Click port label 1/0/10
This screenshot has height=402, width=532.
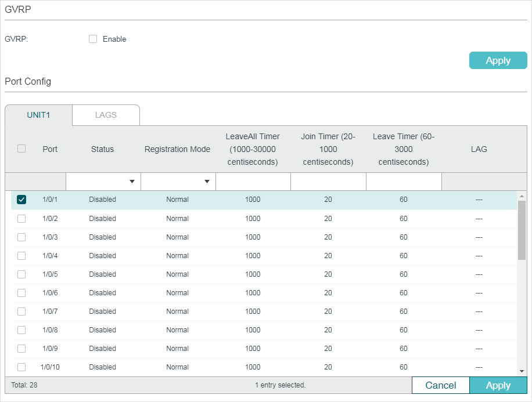pyautogui.click(x=50, y=367)
